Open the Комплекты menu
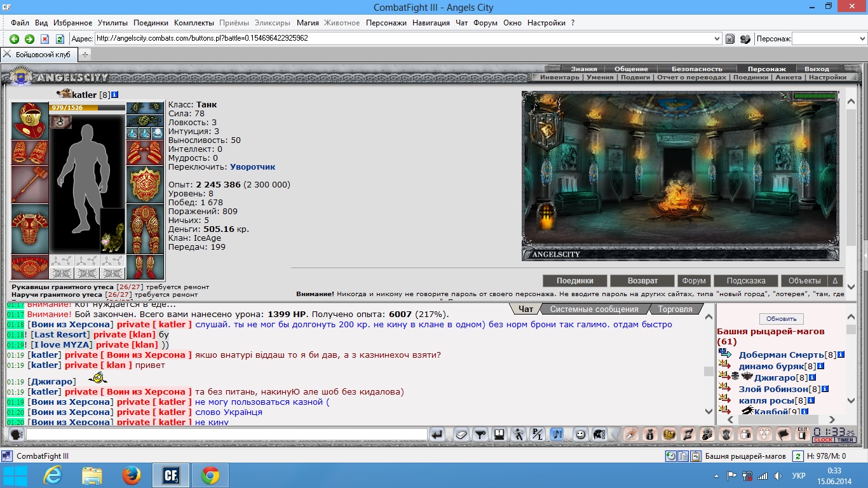Image resolution: width=868 pixels, height=488 pixels. click(194, 23)
